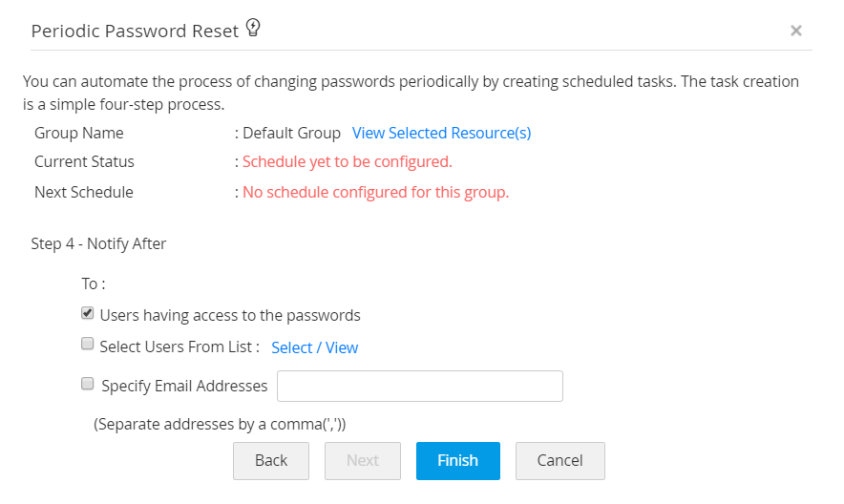Click the red 'Schedule yet to be configured' status

click(x=348, y=161)
